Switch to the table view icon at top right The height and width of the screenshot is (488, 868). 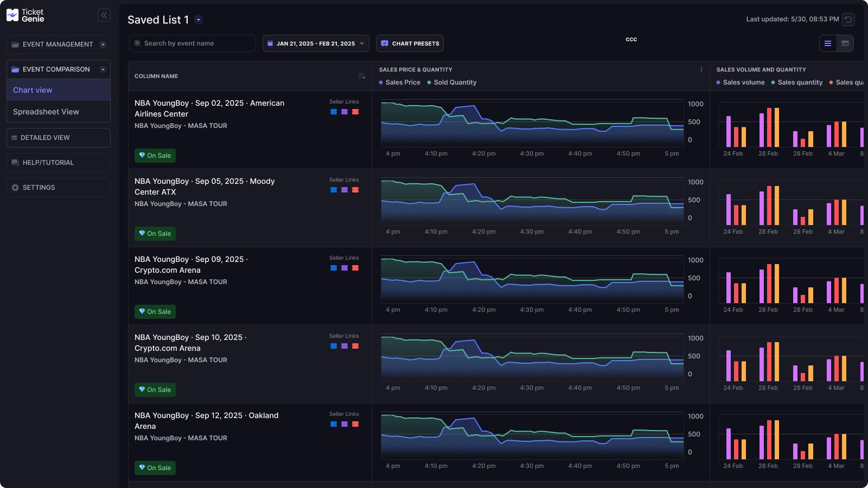(x=845, y=43)
